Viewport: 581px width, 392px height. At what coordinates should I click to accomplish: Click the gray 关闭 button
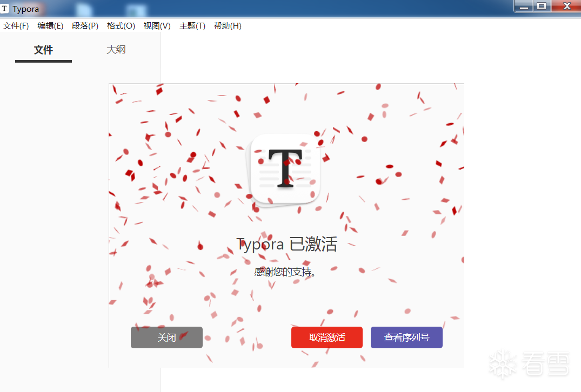coord(167,337)
